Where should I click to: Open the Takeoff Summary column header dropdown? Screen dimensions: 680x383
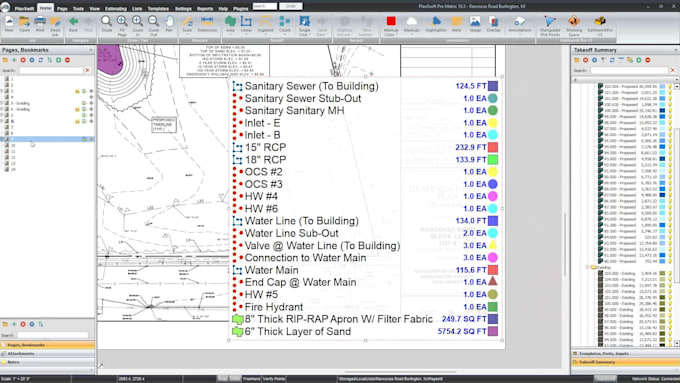click(x=677, y=80)
